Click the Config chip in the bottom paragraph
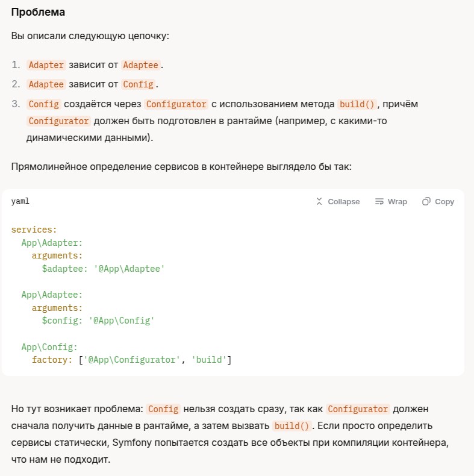 163,409
